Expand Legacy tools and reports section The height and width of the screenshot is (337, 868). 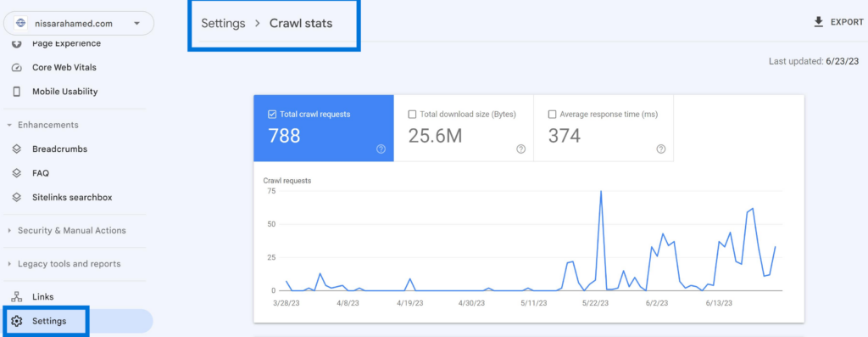click(x=69, y=264)
